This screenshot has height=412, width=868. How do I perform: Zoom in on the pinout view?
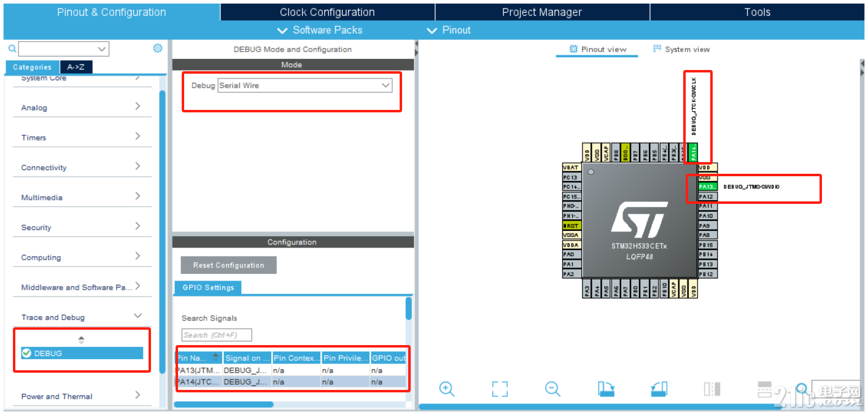[447, 389]
